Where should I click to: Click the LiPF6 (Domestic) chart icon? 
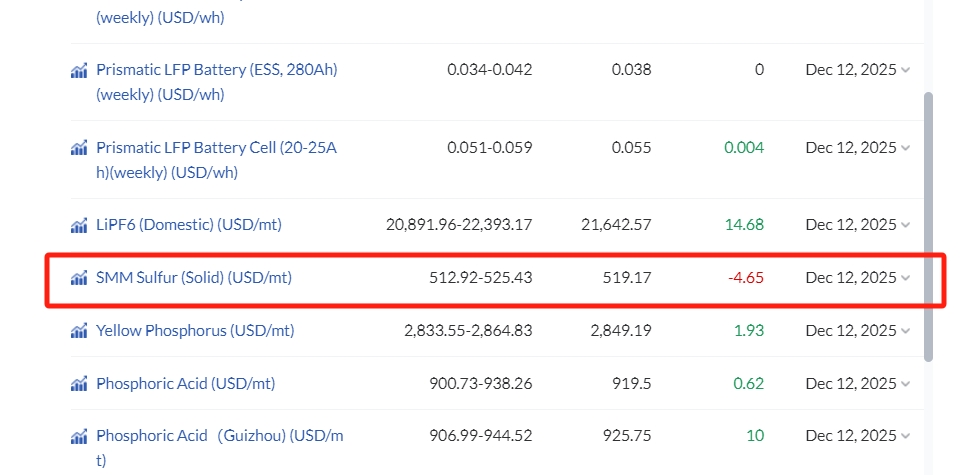(x=78, y=225)
